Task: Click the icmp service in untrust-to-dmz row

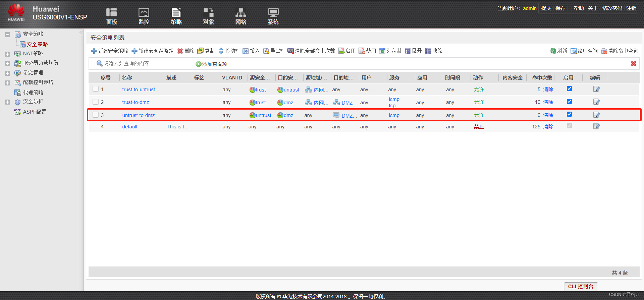Action: tap(394, 115)
